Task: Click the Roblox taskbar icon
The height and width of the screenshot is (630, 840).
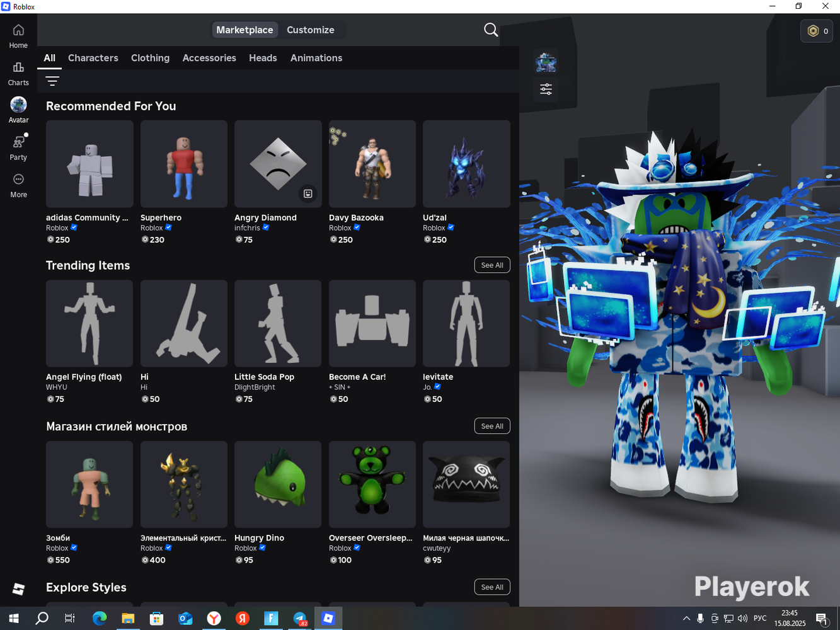Action: click(328, 619)
